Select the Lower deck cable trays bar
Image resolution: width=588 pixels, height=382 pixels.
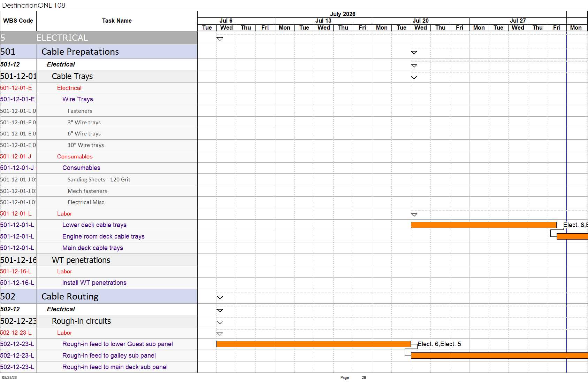484,225
